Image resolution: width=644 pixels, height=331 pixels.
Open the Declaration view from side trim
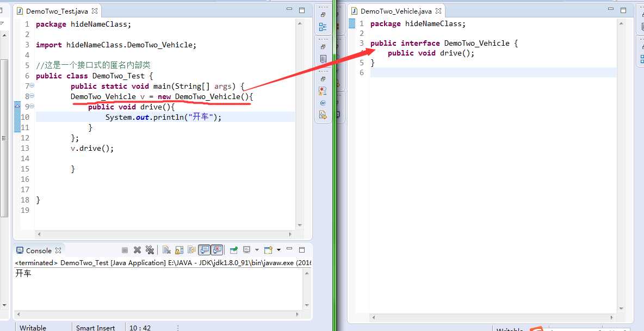[x=323, y=115]
